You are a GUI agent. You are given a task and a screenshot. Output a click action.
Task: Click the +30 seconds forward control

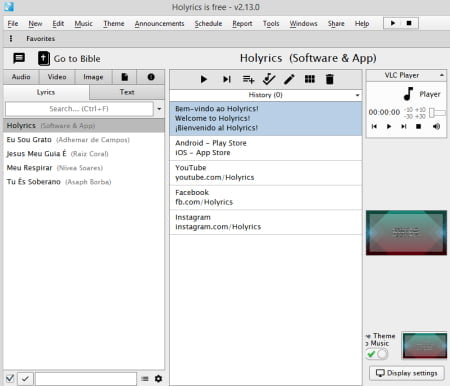pos(420,116)
